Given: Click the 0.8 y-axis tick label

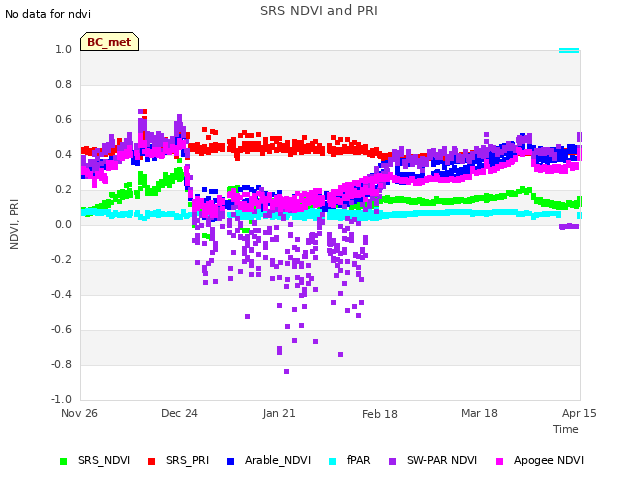Looking at the screenshot, I should click(64, 84).
